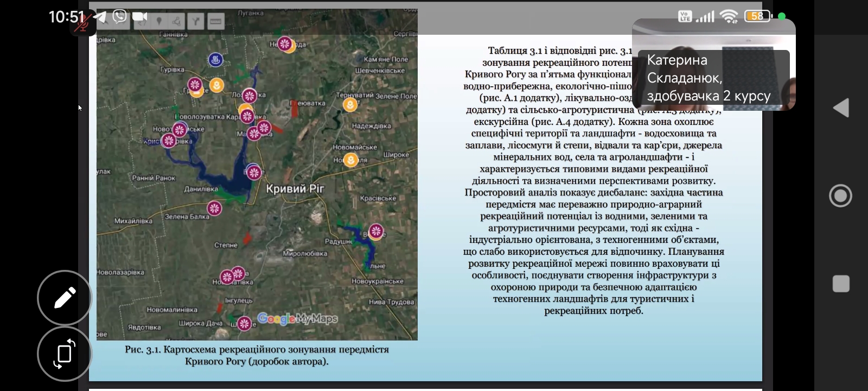Click the figure caption Рис. 3.1
868x391 pixels.
pyautogui.click(x=257, y=355)
